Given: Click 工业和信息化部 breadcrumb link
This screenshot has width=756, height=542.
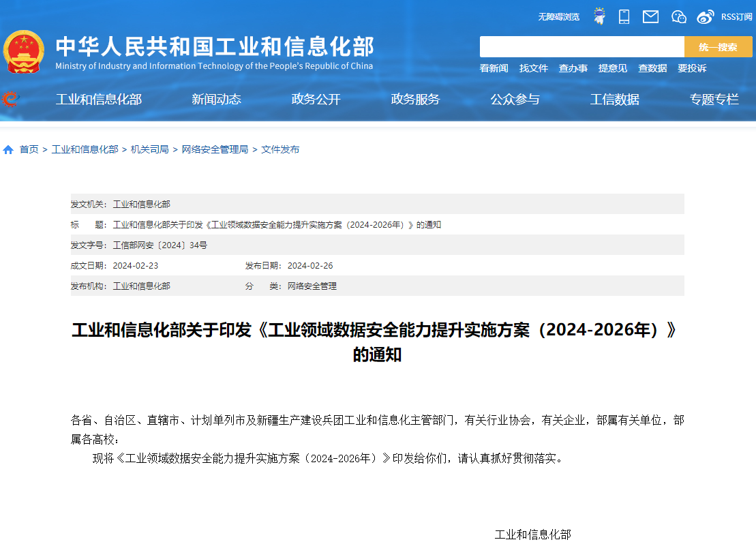Looking at the screenshot, I should [x=85, y=150].
